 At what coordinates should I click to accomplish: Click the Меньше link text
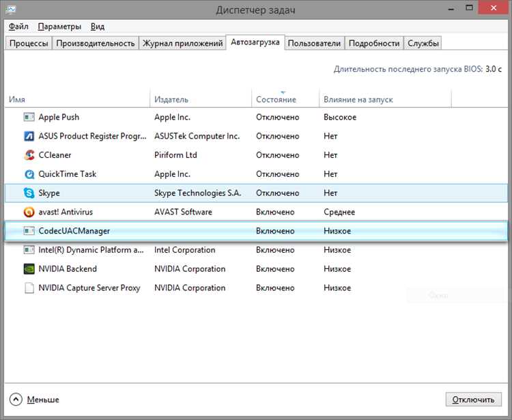click(43, 400)
